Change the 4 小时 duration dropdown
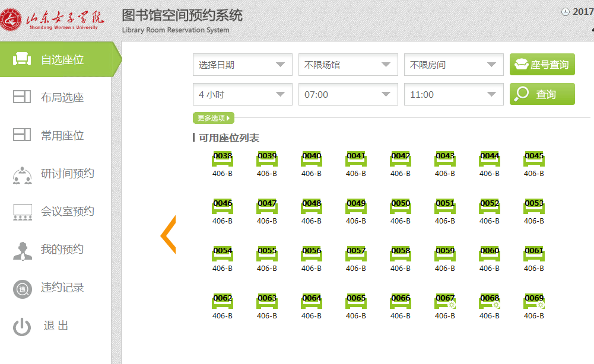The width and height of the screenshot is (594, 364). pos(242,94)
